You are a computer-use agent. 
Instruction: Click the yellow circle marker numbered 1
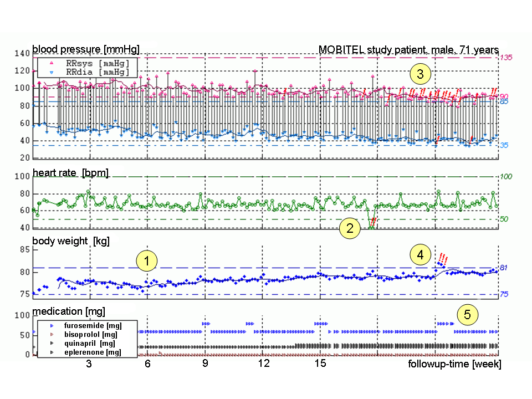click(x=147, y=260)
